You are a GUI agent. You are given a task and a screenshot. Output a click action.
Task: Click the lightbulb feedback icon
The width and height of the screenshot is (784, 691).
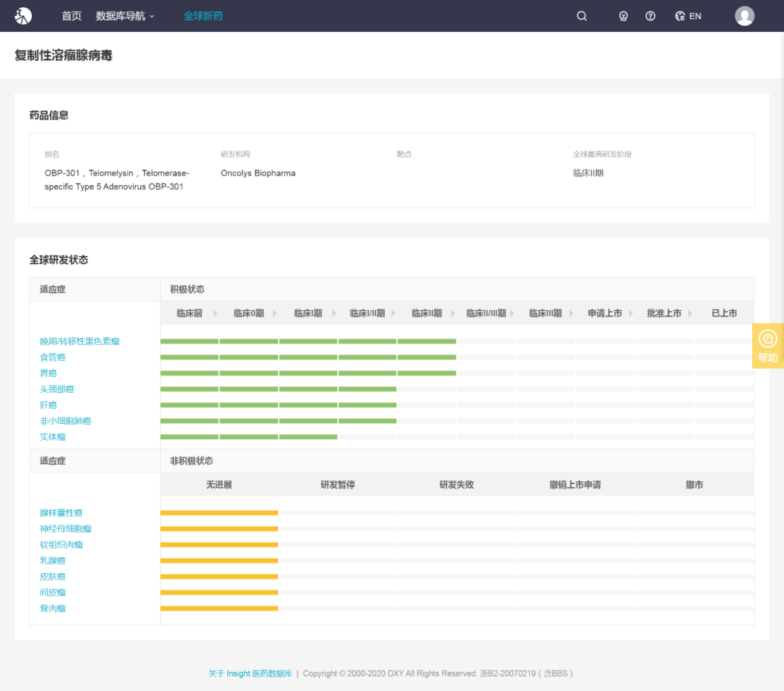click(623, 16)
